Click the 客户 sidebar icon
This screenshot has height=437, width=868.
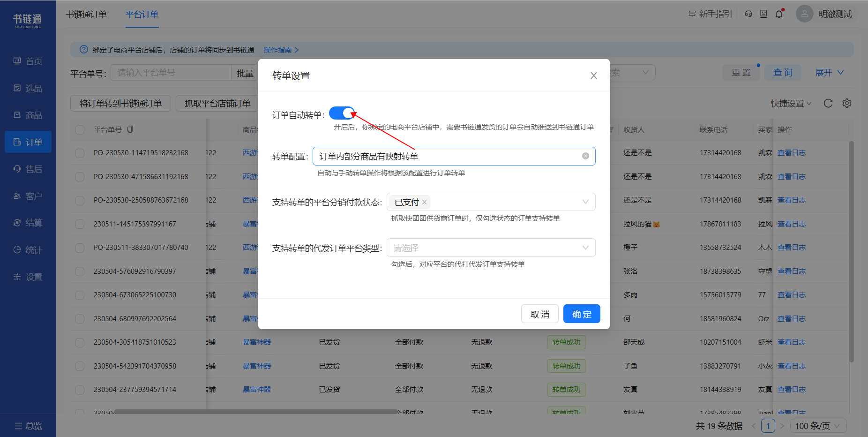[x=17, y=196]
